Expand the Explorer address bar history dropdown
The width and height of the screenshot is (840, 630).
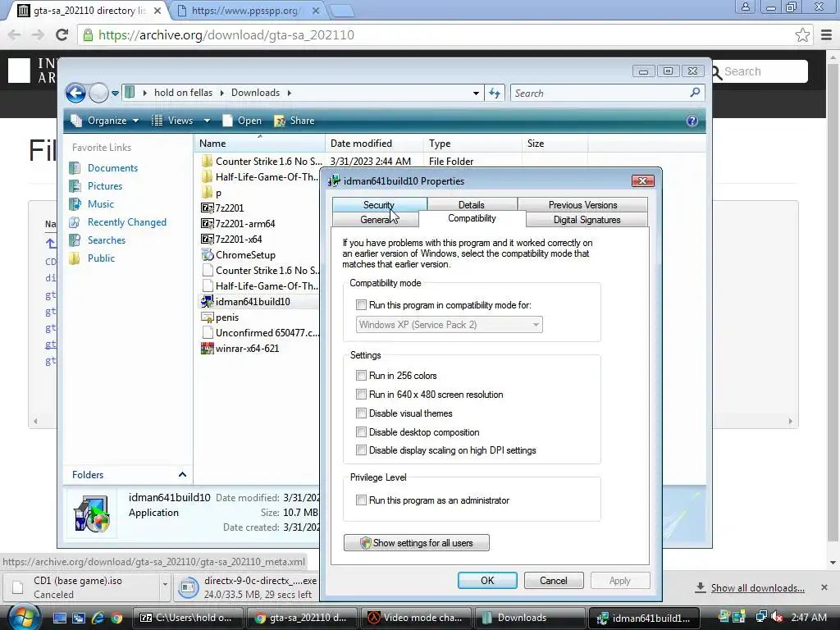[x=476, y=94]
